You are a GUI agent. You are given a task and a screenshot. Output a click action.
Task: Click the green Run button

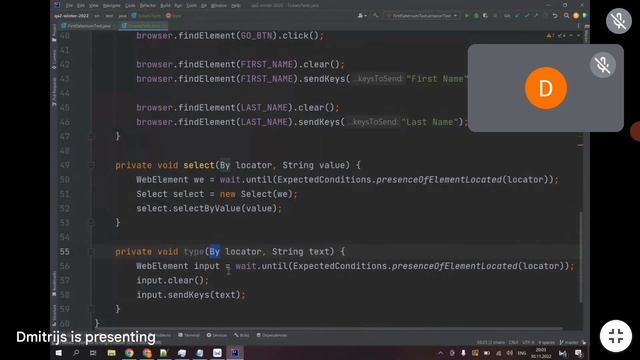pyautogui.click(x=467, y=16)
